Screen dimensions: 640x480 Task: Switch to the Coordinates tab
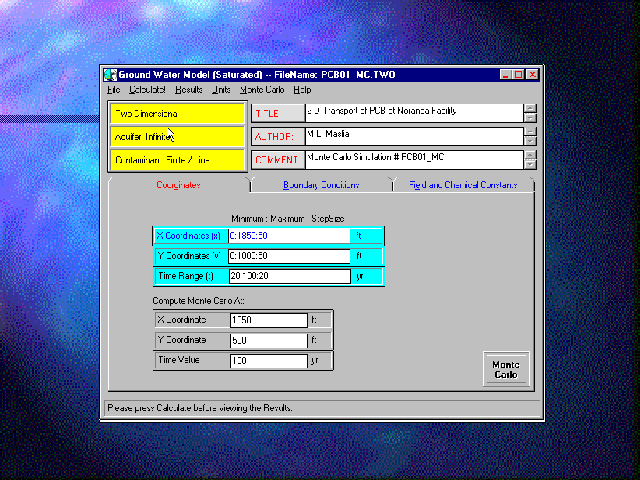coord(178,185)
